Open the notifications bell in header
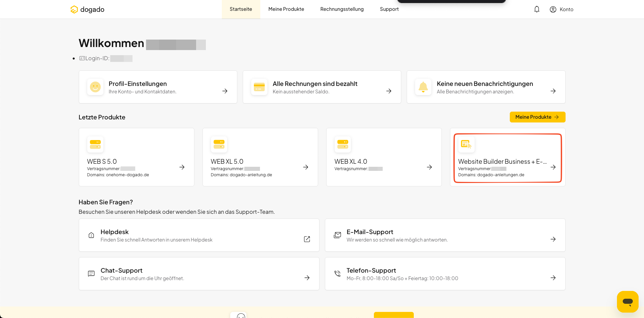 537,9
